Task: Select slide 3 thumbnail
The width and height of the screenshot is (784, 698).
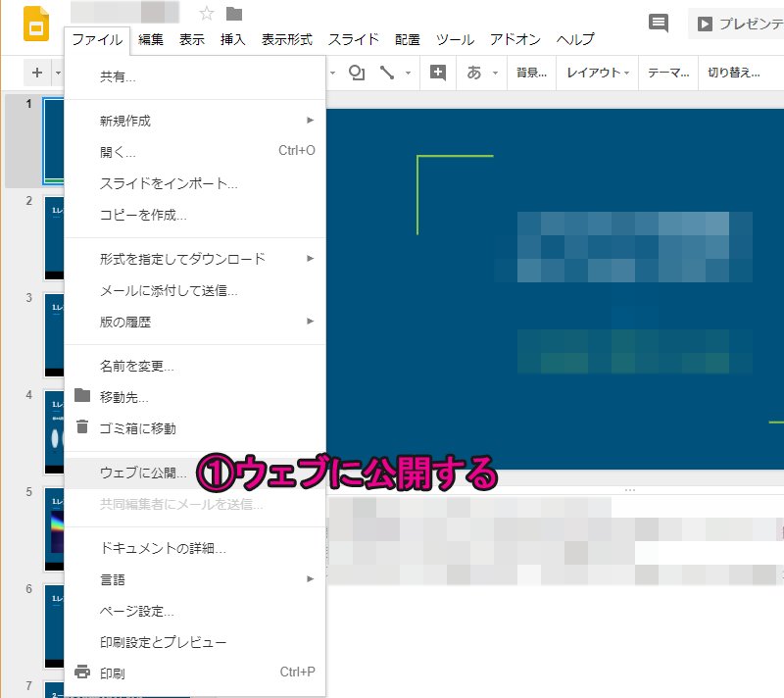Action: (54, 335)
